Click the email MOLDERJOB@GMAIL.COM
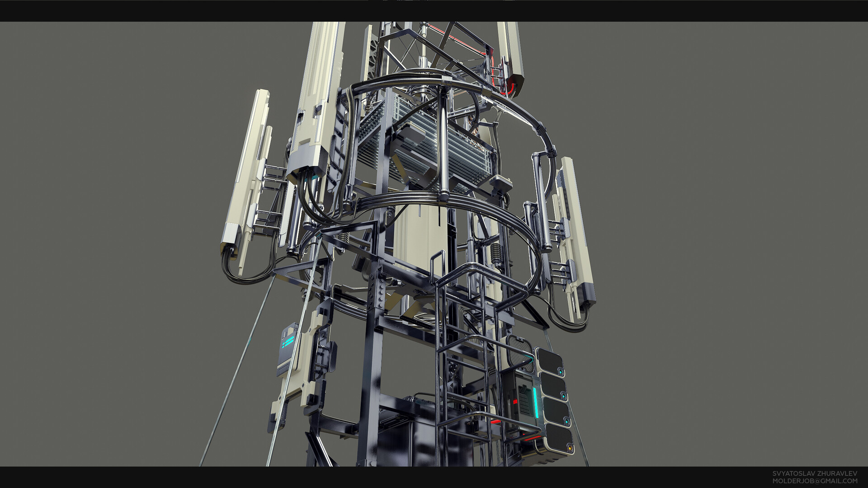868x488 pixels. coord(815,481)
